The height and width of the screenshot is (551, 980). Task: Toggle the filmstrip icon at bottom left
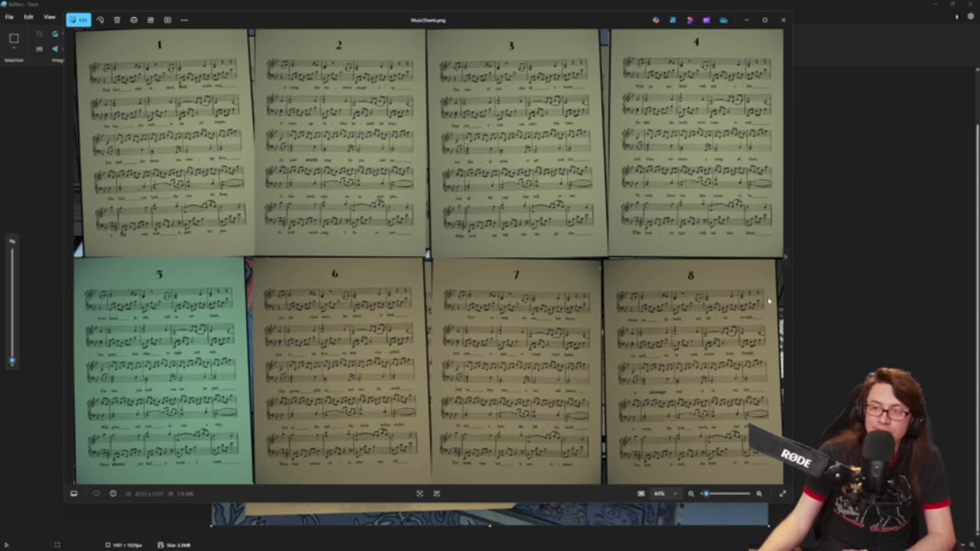tap(74, 494)
